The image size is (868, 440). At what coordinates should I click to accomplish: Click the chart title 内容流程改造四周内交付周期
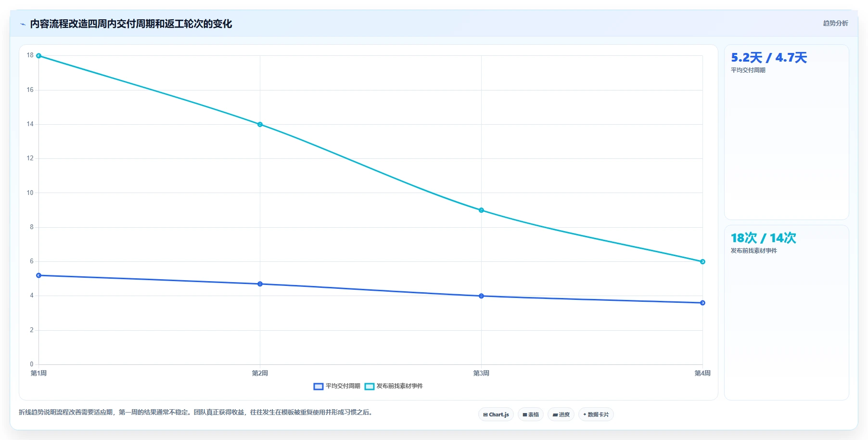(131, 24)
